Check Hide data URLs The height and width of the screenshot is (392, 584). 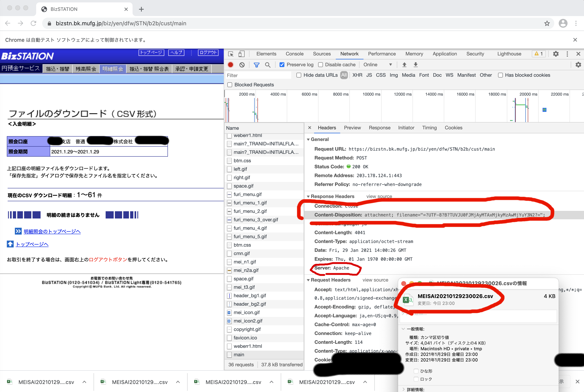point(298,75)
